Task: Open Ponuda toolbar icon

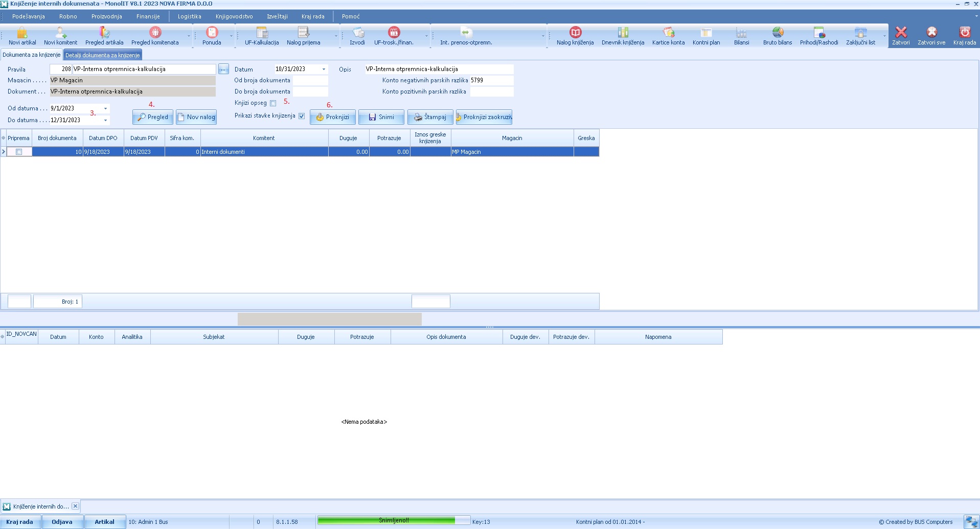Action: click(212, 36)
